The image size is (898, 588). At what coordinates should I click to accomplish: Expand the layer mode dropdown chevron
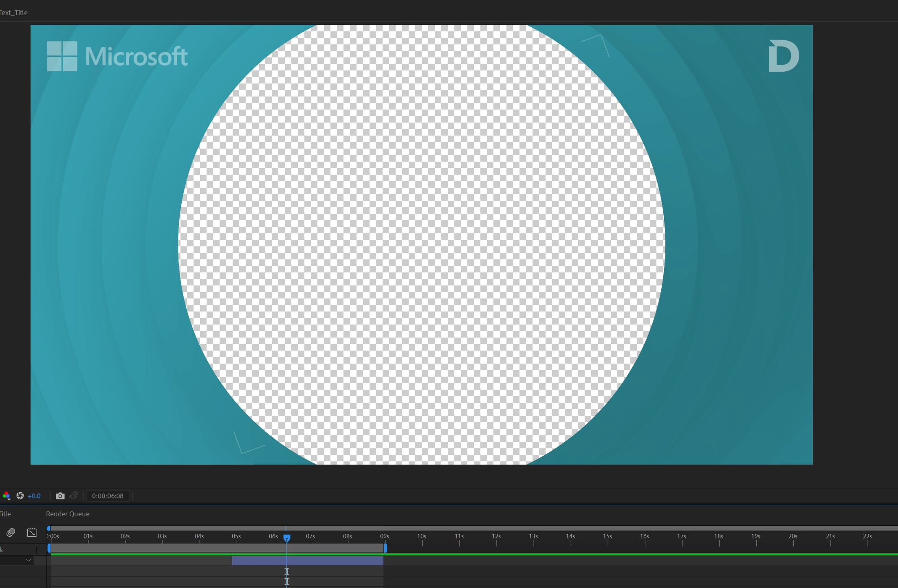[x=29, y=560]
